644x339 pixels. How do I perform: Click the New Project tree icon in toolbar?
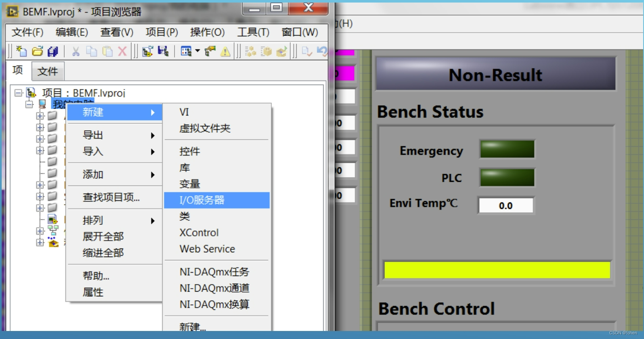pos(147,51)
